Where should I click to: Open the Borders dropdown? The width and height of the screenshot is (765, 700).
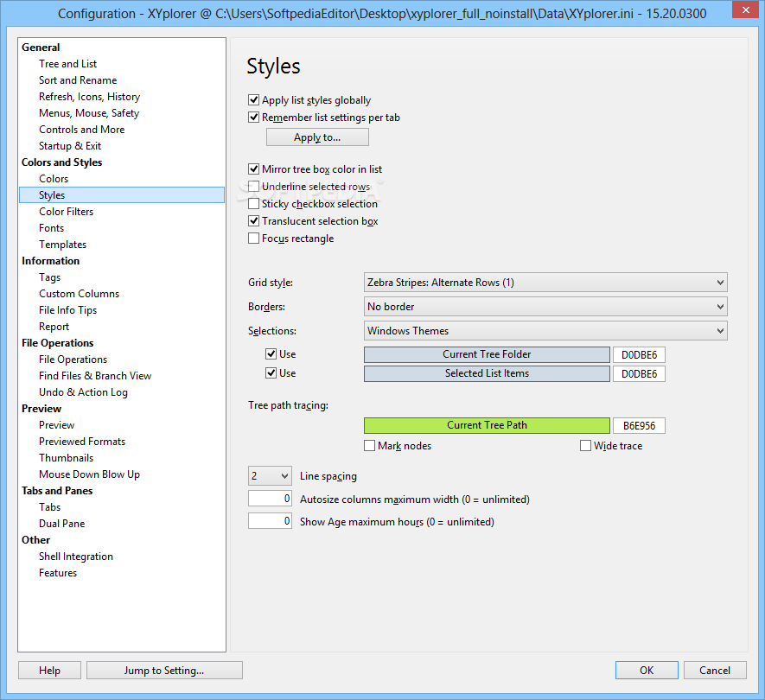(x=545, y=306)
